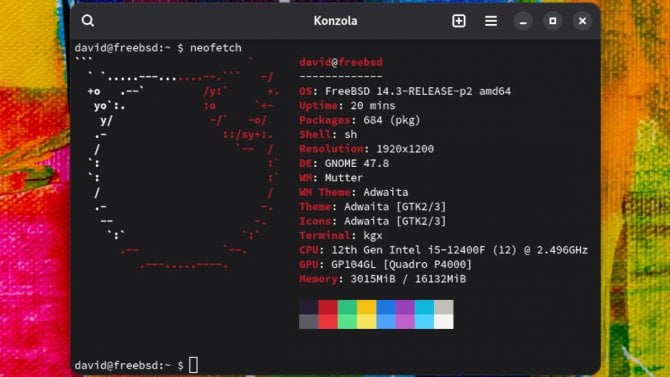Click the WM Theme Adwaita line
Viewport: 670px width, 377px height.
pyautogui.click(x=354, y=192)
